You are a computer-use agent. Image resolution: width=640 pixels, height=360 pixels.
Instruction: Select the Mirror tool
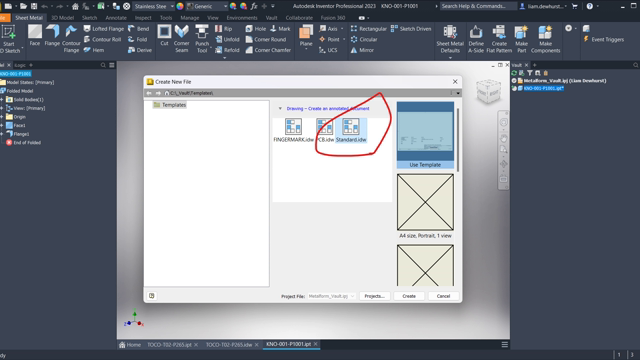(362, 50)
